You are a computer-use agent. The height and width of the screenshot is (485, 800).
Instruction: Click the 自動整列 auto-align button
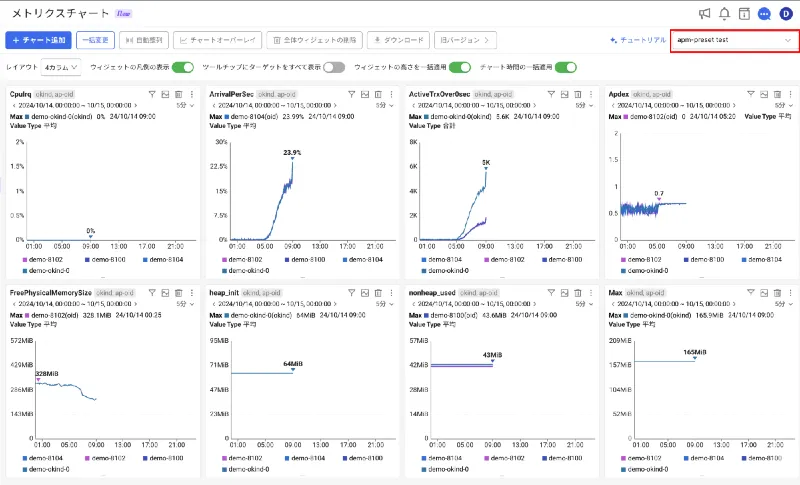tap(144, 40)
